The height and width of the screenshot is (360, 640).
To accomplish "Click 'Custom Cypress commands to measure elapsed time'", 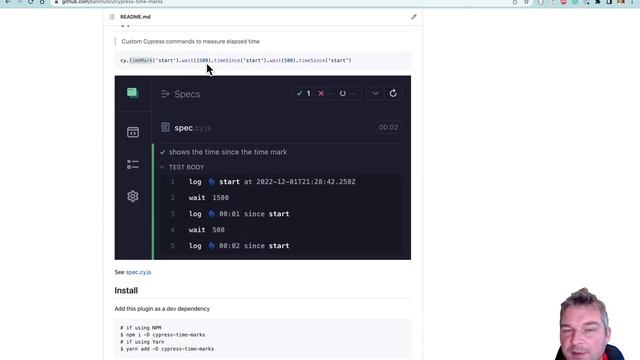I will (x=191, y=42).
